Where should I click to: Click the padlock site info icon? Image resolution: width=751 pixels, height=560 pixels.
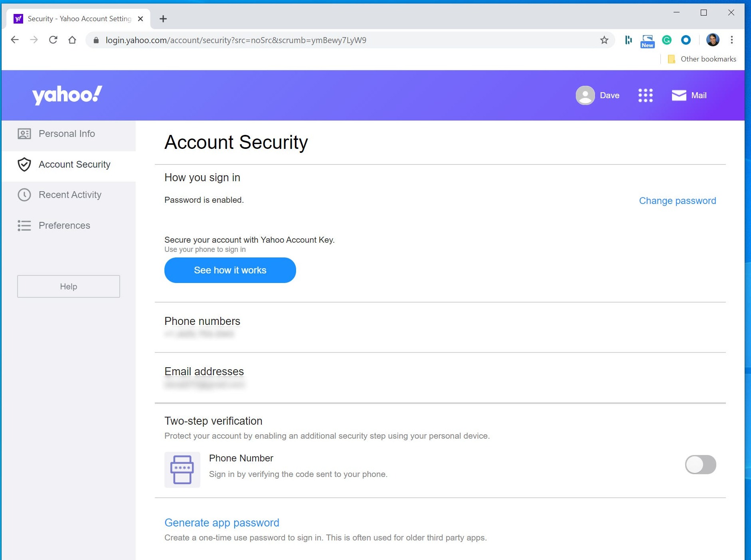(x=96, y=40)
